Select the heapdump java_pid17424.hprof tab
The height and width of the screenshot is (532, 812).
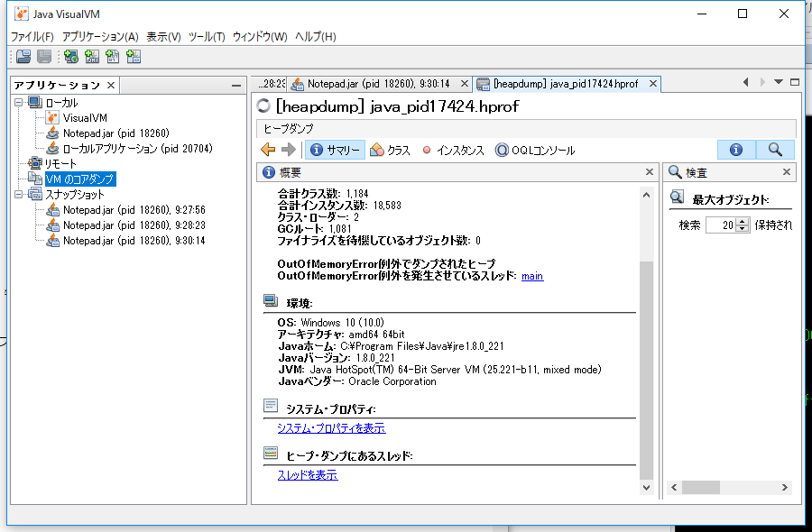[567, 84]
